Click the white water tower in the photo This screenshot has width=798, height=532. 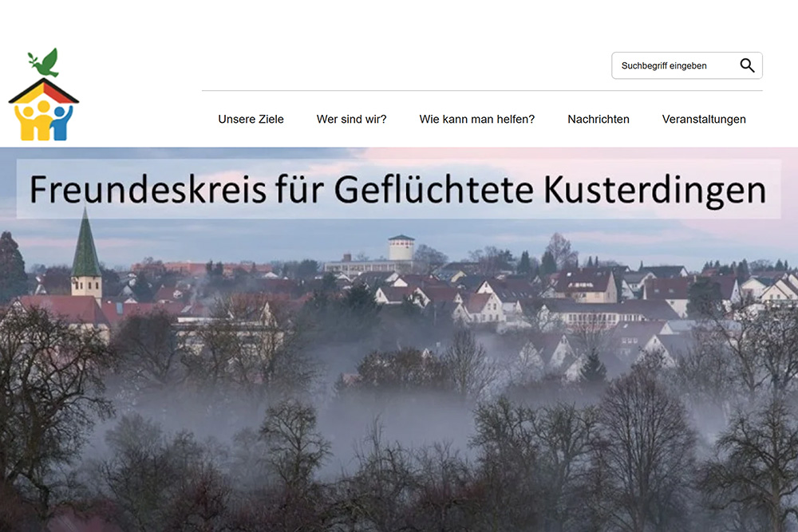point(401,249)
